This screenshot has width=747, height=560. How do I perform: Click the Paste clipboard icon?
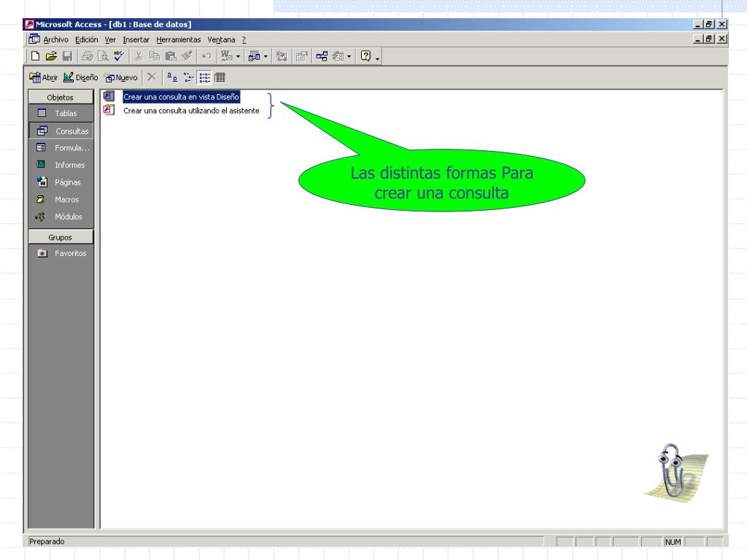point(171,56)
